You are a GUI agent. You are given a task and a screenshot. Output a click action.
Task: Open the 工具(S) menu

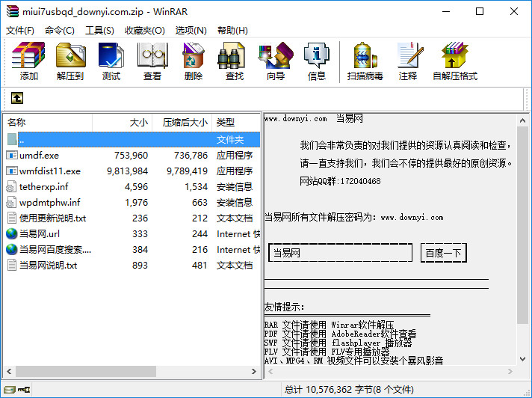99,31
